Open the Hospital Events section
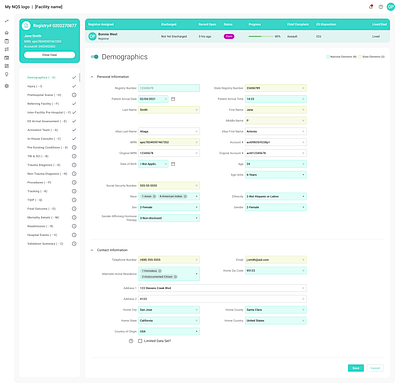This screenshot has height=388, width=400. [x=42, y=235]
